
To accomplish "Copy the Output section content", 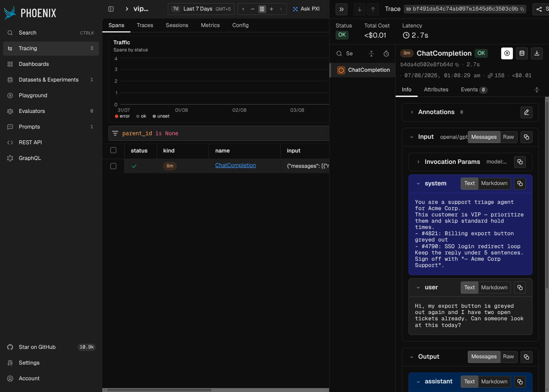I will 527,357.
